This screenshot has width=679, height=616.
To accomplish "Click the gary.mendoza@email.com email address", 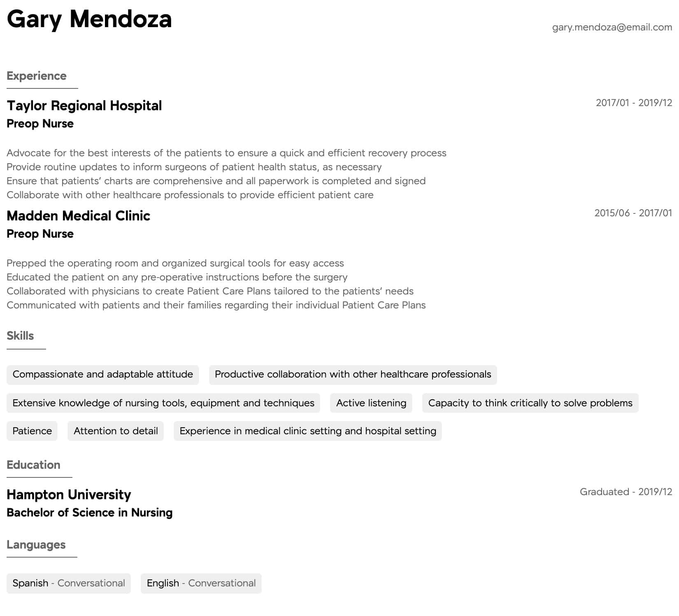I will coord(612,27).
